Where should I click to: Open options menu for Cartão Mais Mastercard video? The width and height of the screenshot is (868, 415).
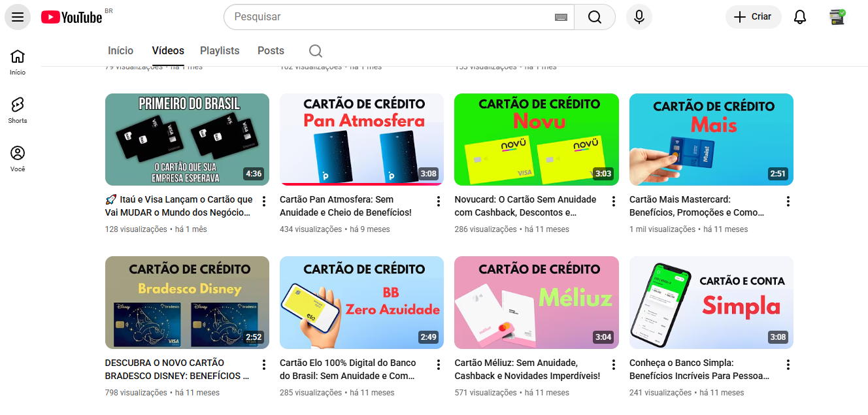(x=788, y=201)
